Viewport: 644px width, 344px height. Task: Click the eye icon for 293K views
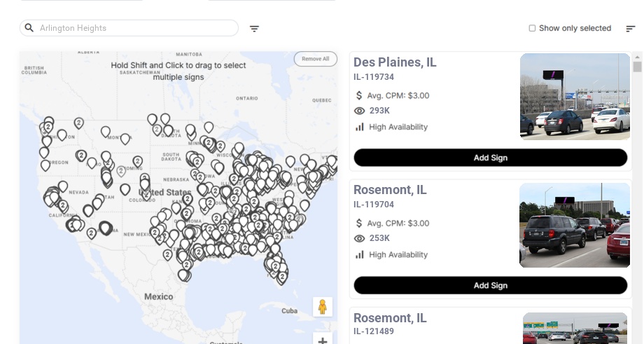pyautogui.click(x=360, y=111)
